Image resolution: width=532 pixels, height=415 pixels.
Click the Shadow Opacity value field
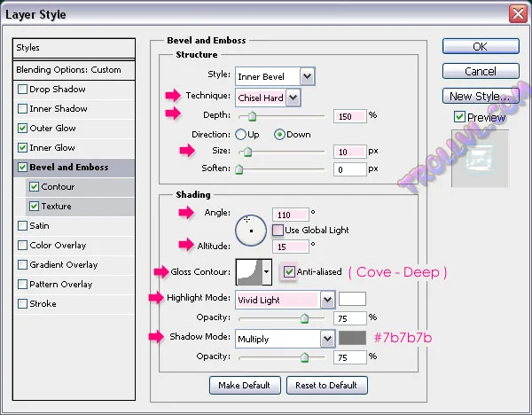click(349, 357)
